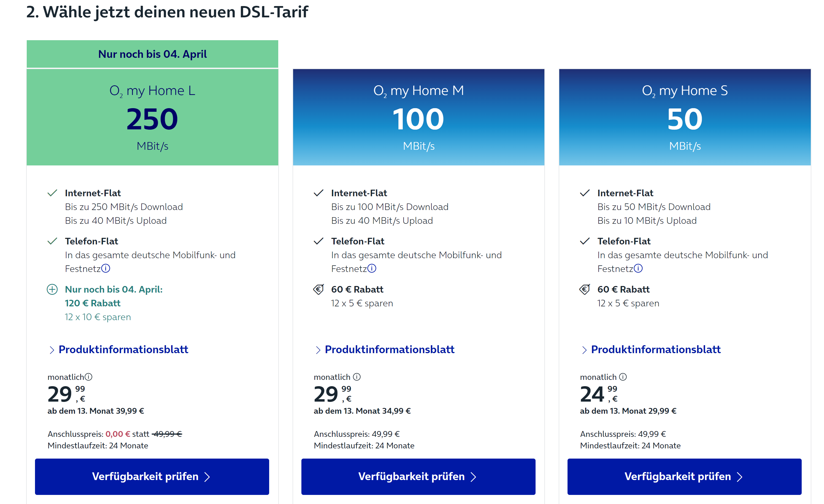
Task: Open the Festnetz info tooltip in my Home M
Action: pyautogui.click(x=372, y=268)
